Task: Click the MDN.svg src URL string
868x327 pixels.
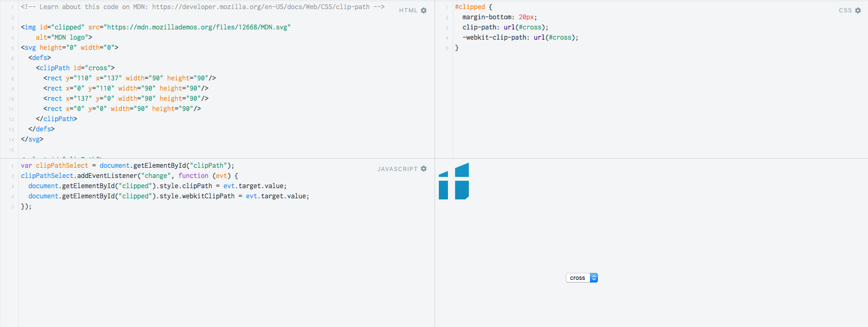Action: tap(197, 27)
